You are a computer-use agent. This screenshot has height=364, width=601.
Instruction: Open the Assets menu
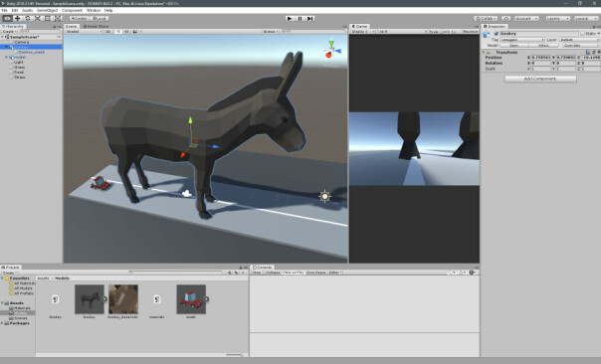point(27,10)
